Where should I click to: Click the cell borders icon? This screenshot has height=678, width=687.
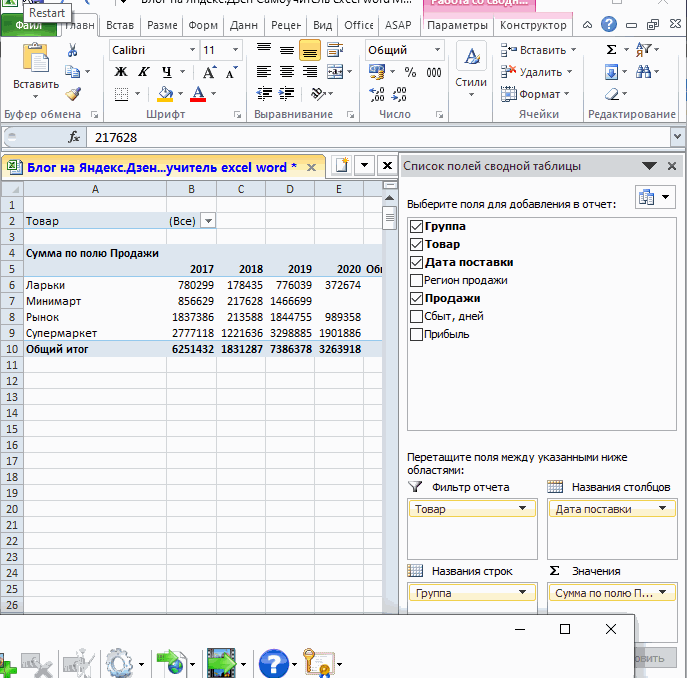point(121,93)
